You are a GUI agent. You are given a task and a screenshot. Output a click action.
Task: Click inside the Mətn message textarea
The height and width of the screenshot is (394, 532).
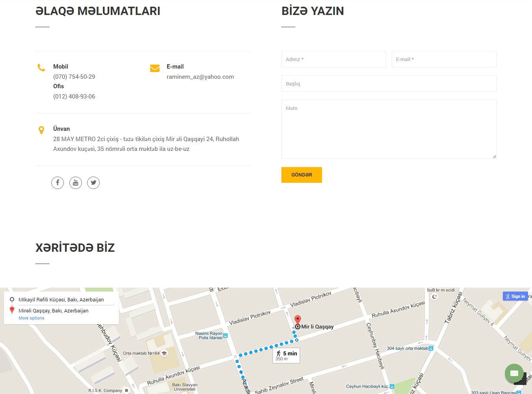(389, 129)
